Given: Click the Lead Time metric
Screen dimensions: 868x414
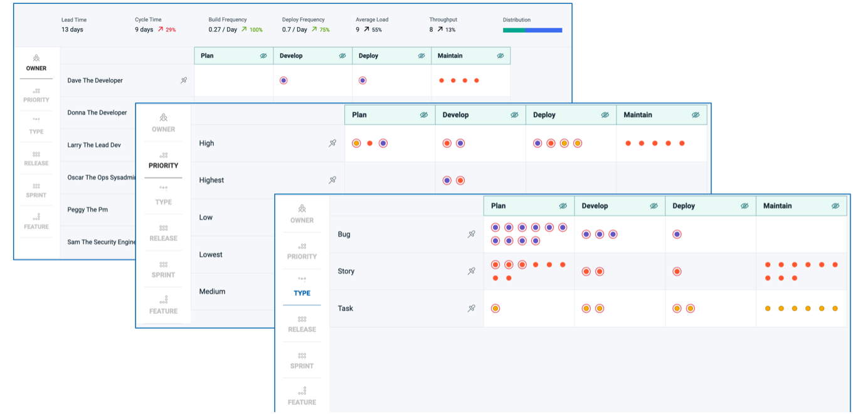Looking at the screenshot, I should [73, 24].
